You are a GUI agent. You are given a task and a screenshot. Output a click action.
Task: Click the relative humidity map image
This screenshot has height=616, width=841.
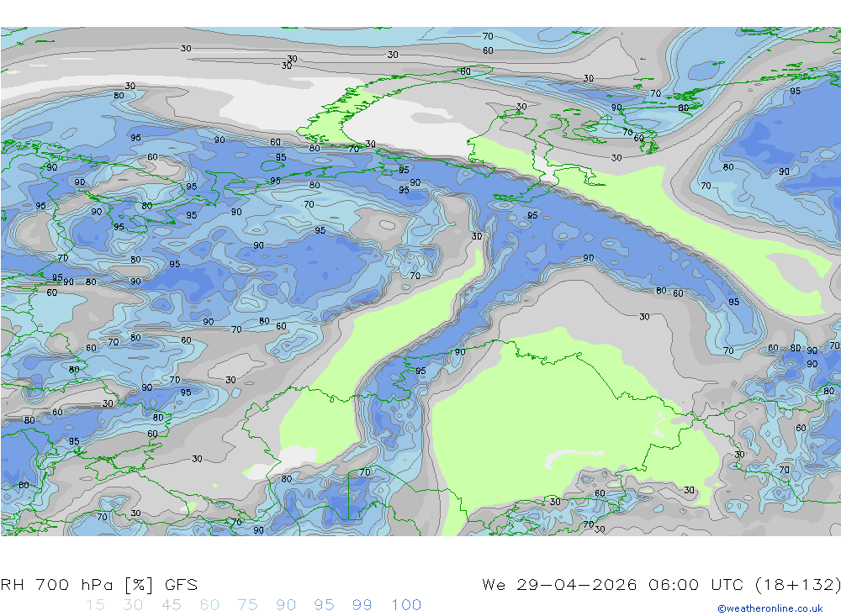420,281
